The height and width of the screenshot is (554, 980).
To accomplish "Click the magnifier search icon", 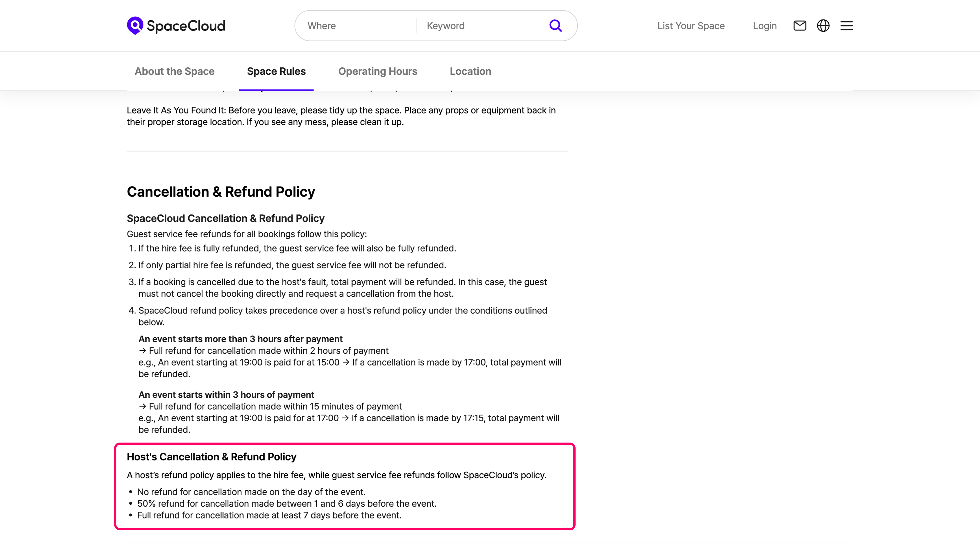I will (x=555, y=25).
